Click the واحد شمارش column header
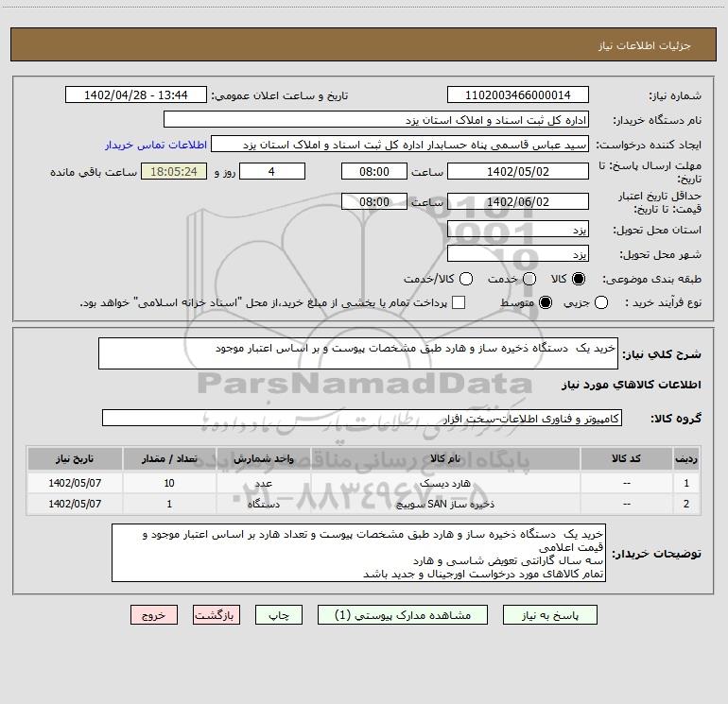The image size is (728, 704). tap(263, 458)
